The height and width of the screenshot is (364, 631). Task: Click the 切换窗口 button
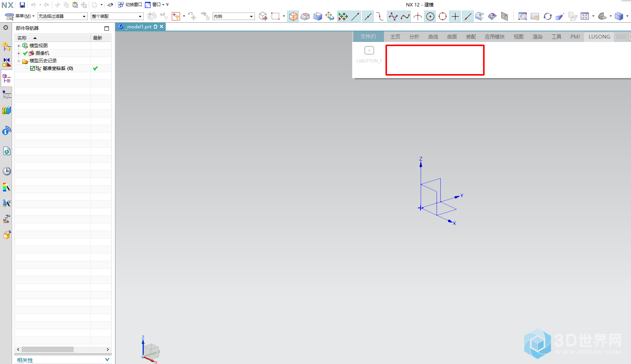point(130,5)
